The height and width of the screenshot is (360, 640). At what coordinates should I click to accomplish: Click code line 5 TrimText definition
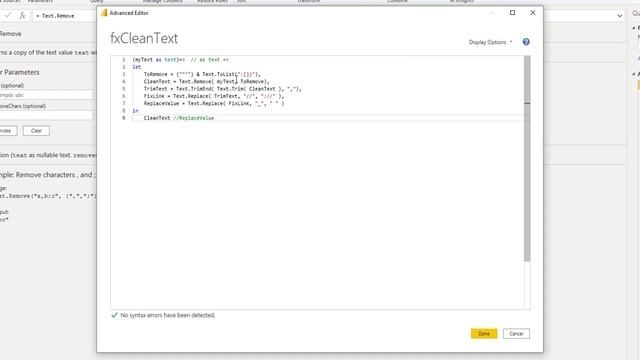(x=222, y=89)
